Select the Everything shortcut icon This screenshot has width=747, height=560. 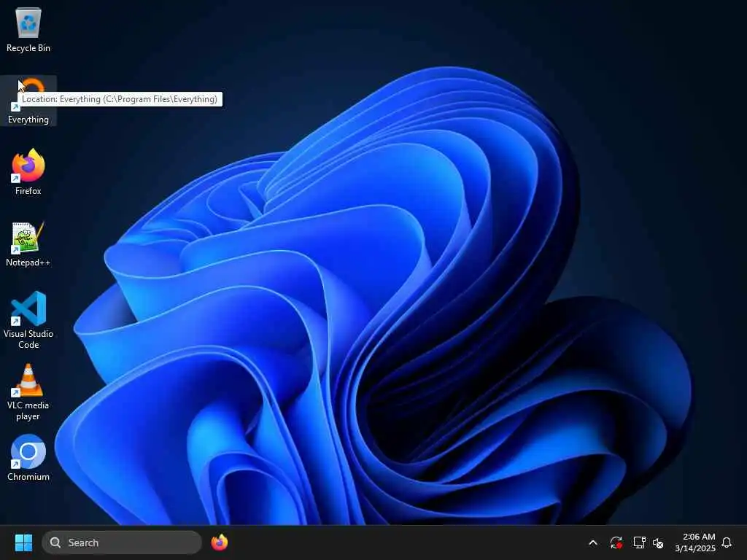28,101
